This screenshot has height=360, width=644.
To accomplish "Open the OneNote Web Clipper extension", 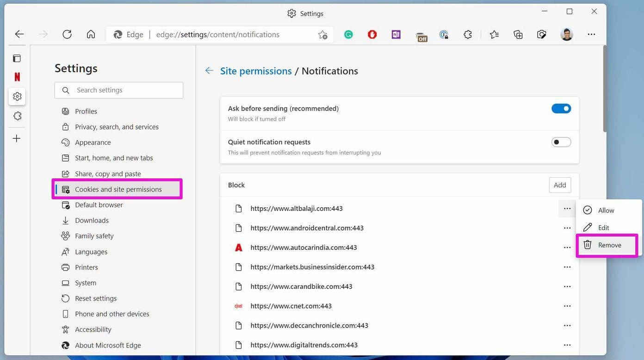I will [396, 34].
